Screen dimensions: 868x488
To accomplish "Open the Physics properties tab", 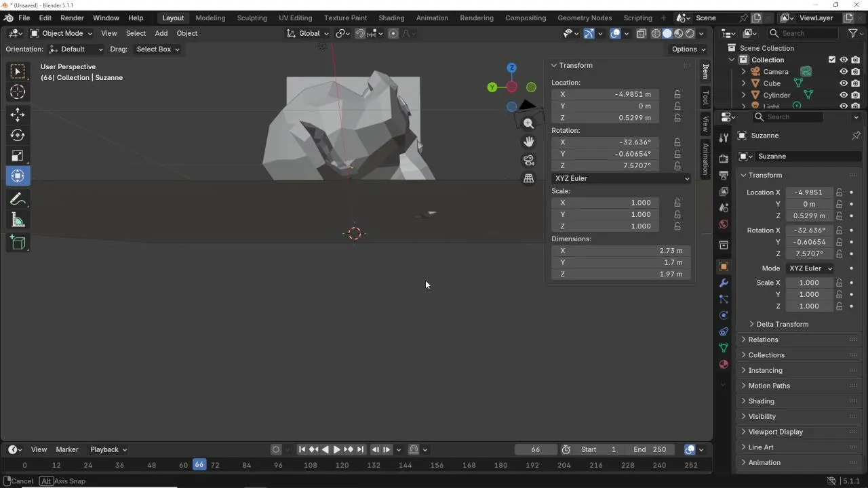I will click(x=724, y=315).
